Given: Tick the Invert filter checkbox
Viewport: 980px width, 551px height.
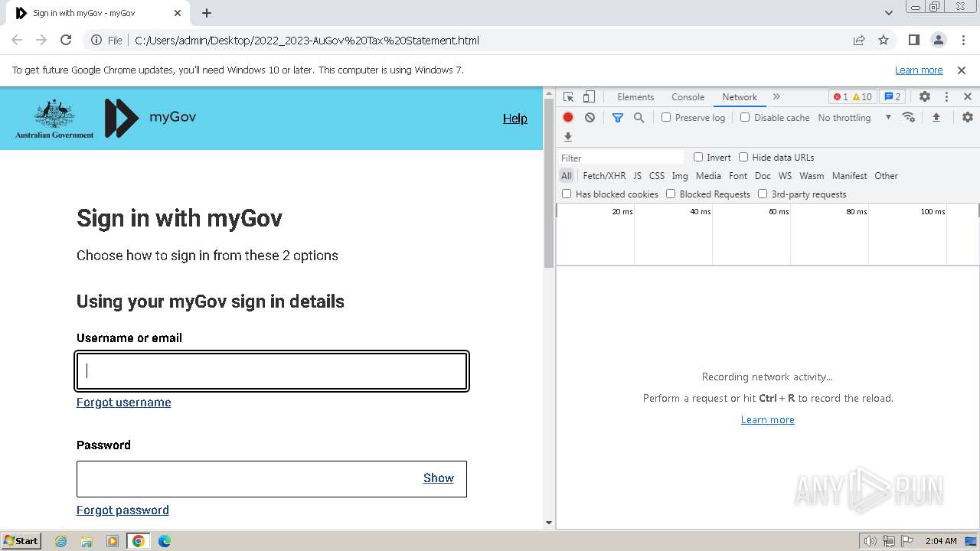Looking at the screenshot, I should click(x=698, y=157).
